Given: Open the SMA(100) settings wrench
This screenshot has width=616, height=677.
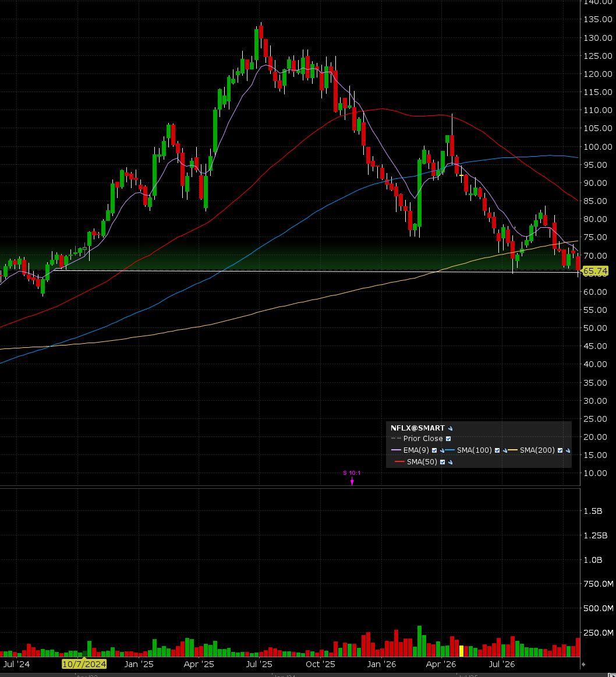Looking at the screenshot, I should tap(505, 450).
